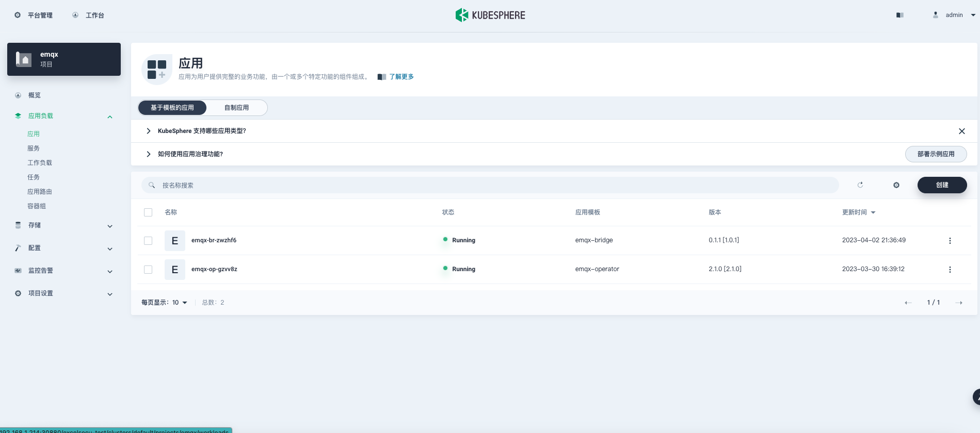The height and width of the screenshot is (433, 980).
Task: Check the emqx-op-gzvv8z row checkbox
Action: coord(148,270)
